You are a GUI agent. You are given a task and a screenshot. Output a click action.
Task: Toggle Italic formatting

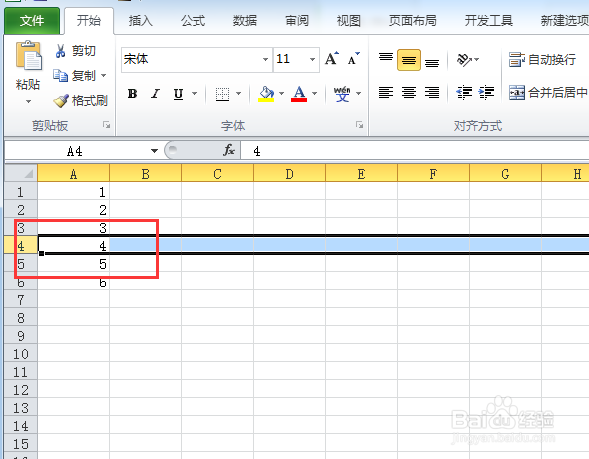pos(156,93)
